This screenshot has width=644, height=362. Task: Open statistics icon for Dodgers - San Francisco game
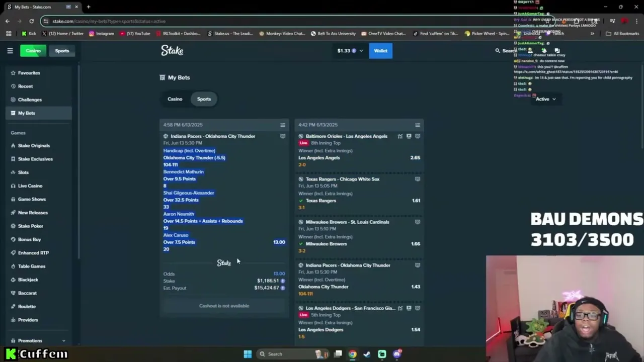point(400,308)
